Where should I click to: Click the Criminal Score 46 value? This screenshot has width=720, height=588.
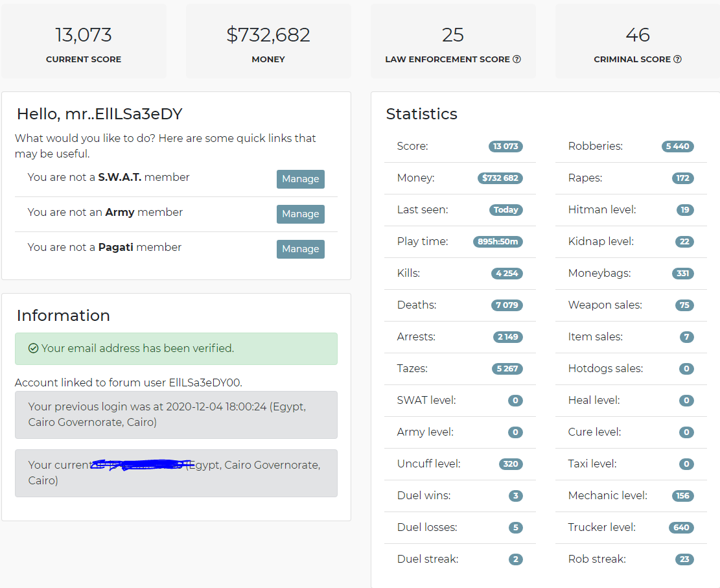637,35
